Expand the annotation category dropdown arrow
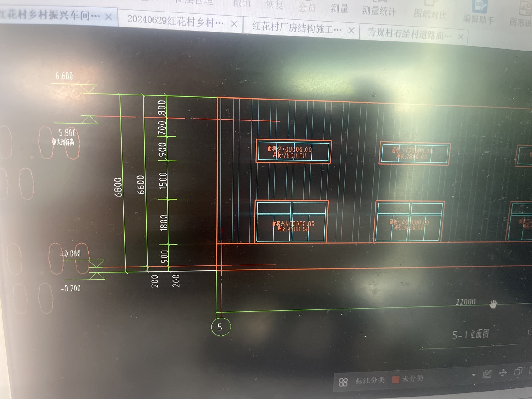 [x=474, y=375]
